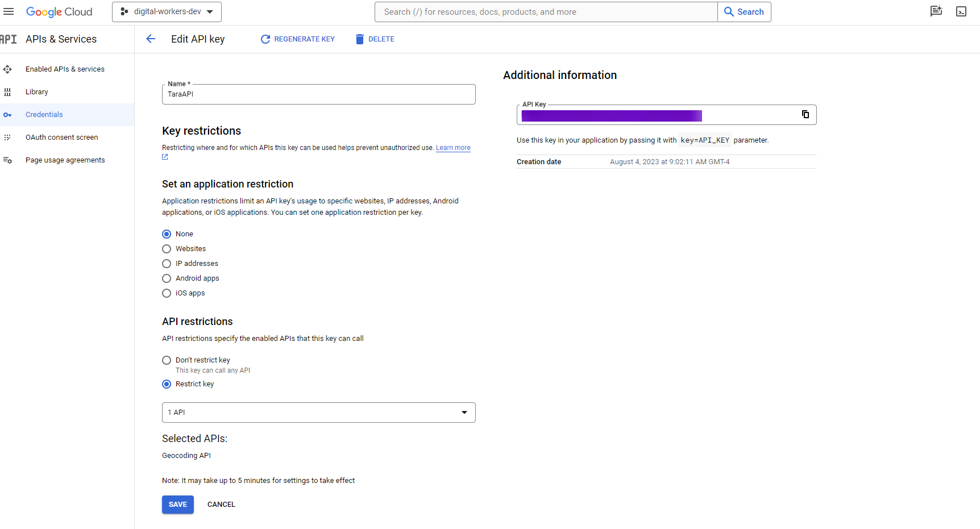Cancel editing the API key
The image size is (980, 529).
point(221,505)
